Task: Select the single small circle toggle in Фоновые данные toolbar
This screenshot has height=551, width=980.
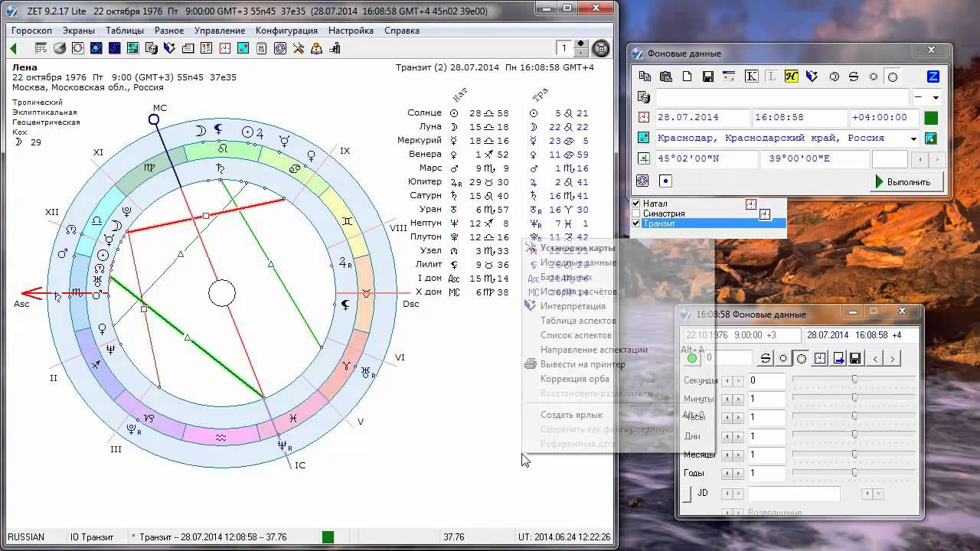Action: click(874, 77)
